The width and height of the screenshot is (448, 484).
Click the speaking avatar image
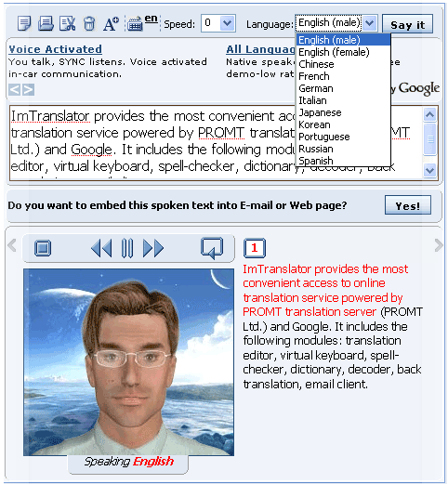[128, 362]
